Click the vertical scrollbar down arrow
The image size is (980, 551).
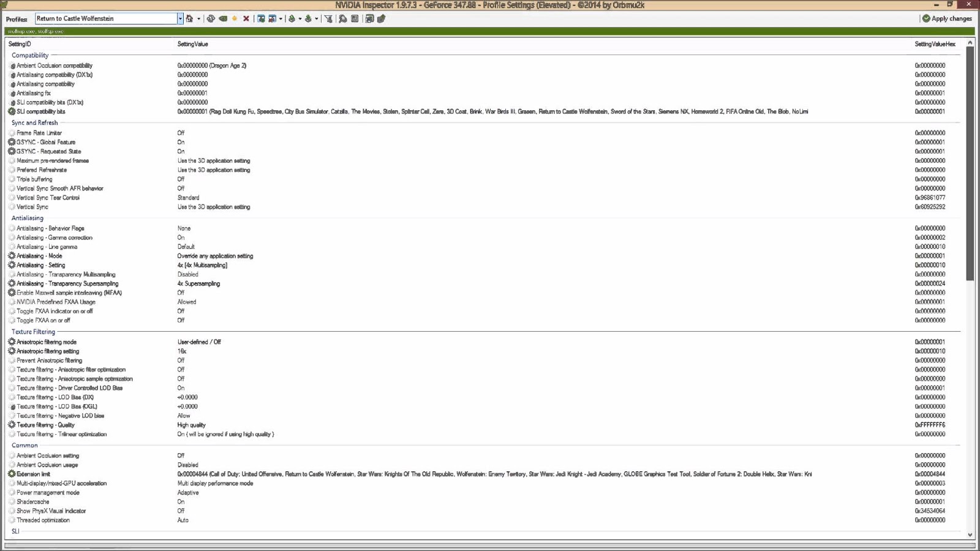[970, 534]
